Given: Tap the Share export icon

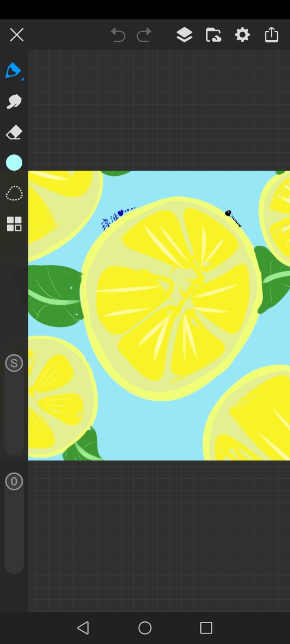Looking at the screenshot, I should [x=271, y=35].
